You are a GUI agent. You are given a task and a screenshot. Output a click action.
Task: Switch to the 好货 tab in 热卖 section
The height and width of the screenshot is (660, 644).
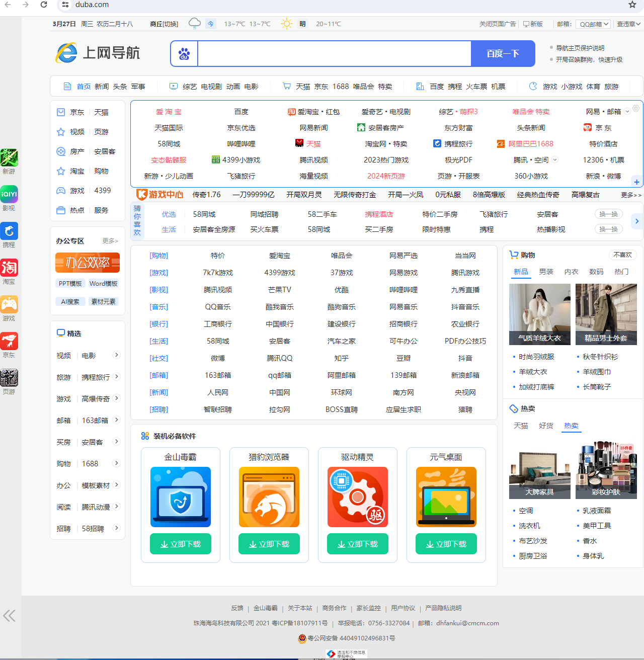pyautogui.click(x=546, y=426)
